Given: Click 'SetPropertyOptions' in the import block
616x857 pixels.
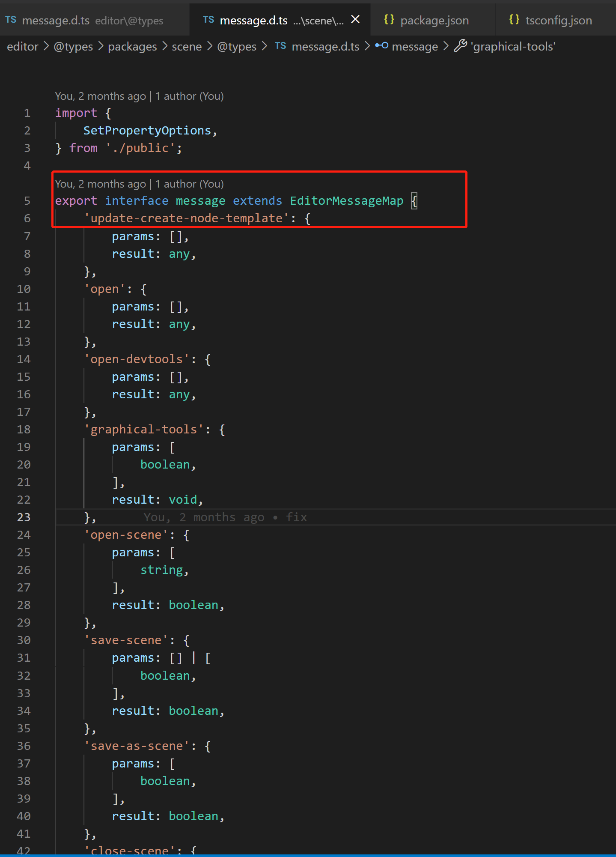Looking at the screenshot, I should [x=147, y=131].
